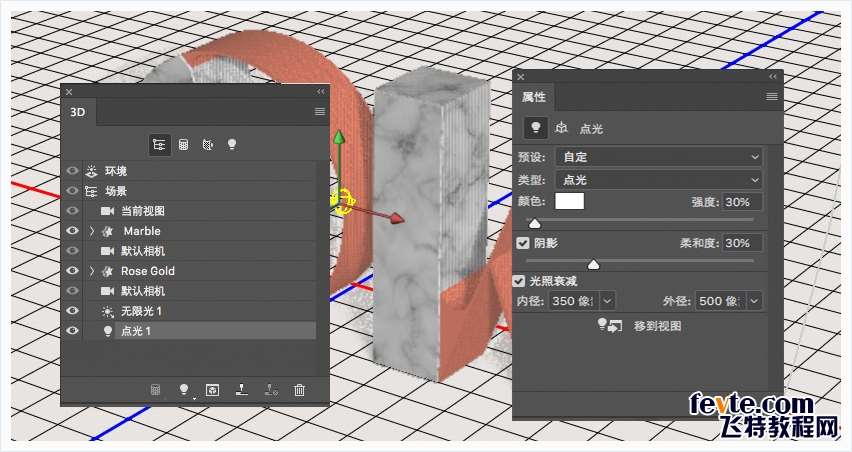Uncheck the 光照衰减 light falloff checkbox
The image size is (852, 452).
point(519,281)
